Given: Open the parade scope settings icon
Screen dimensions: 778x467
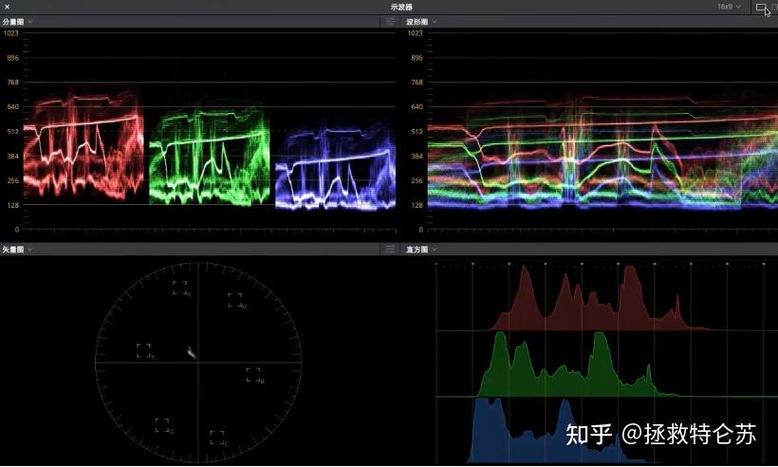Looking at the screenshot, I should point(390,21).
